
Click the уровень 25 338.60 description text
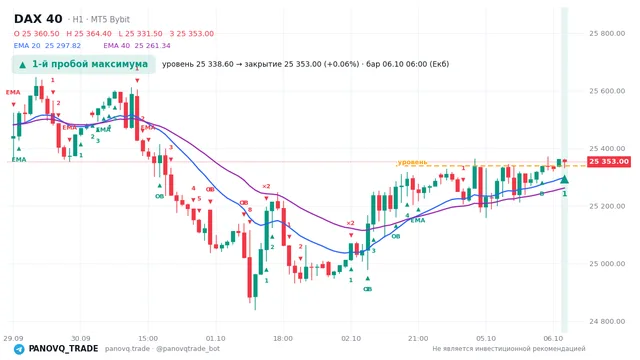click(305, 64)
